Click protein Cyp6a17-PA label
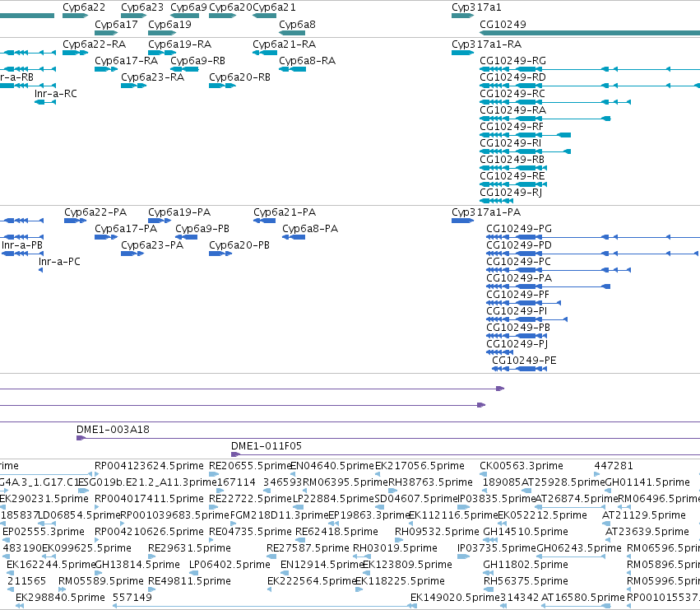The height and width of the screenshot is (610, 700). click(x=126, y=228)
